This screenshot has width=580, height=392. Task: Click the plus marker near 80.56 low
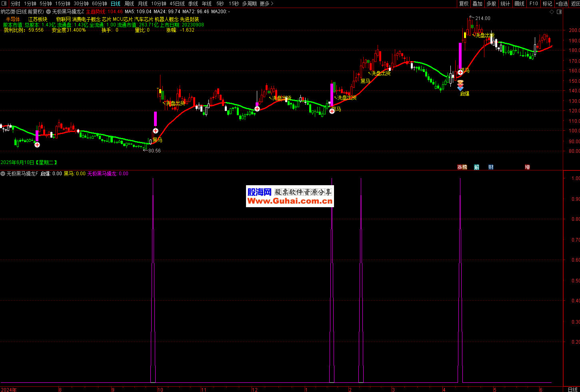(x=155, y=130)
